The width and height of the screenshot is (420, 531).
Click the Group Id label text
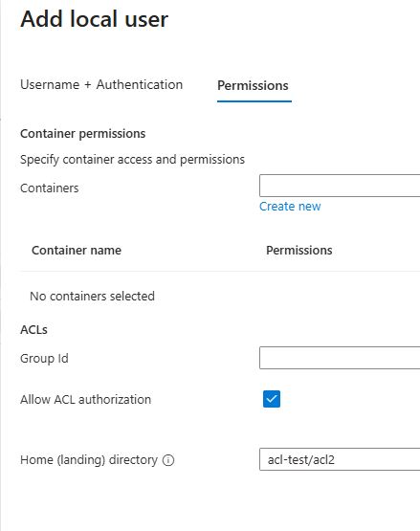point(44,358)
